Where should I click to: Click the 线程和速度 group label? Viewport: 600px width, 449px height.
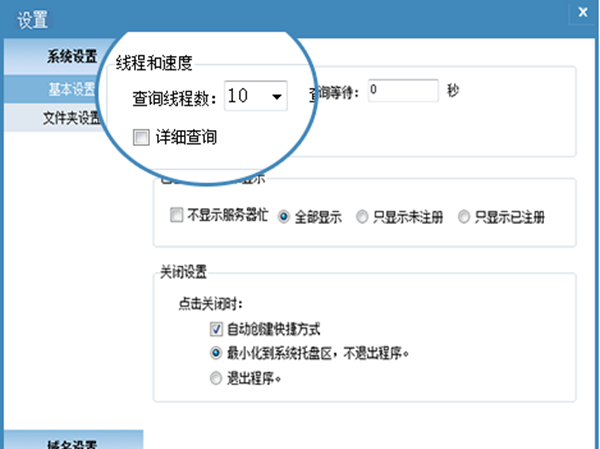point(154,63)
